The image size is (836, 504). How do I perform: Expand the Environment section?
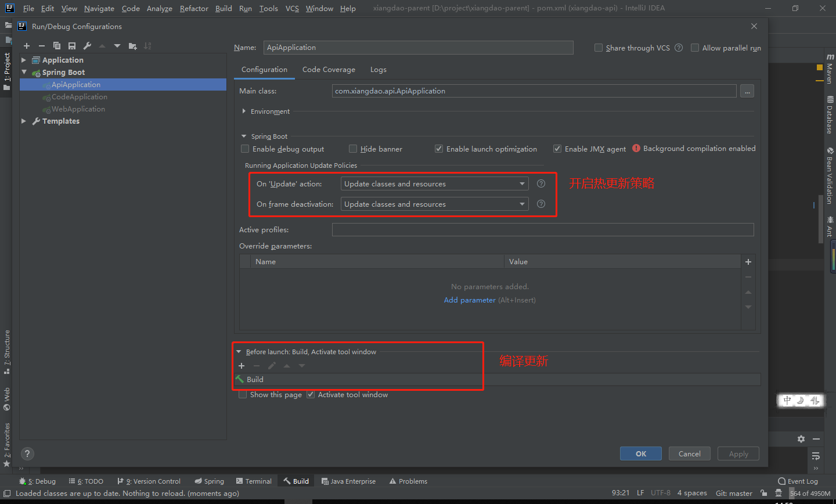[x=244, y=111]
